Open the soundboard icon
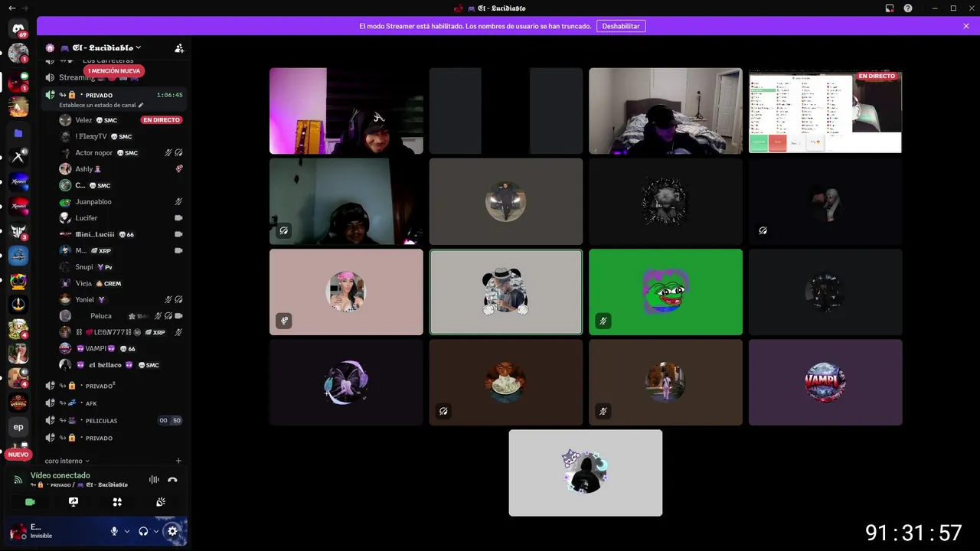 click(161, 502)
